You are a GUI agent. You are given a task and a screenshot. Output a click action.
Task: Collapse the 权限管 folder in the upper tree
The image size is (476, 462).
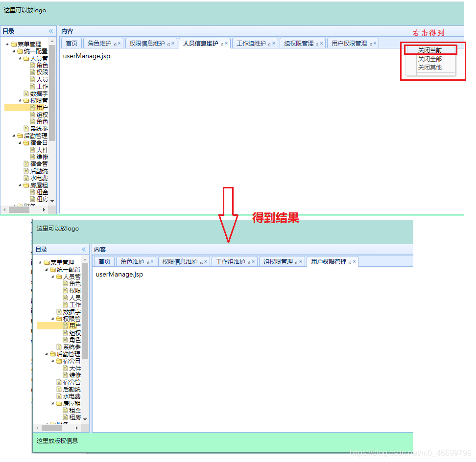click(x=20, y=100)
